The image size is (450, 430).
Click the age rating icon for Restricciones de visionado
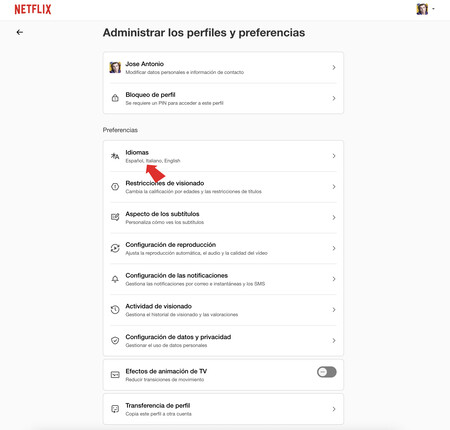coord(115,187)
